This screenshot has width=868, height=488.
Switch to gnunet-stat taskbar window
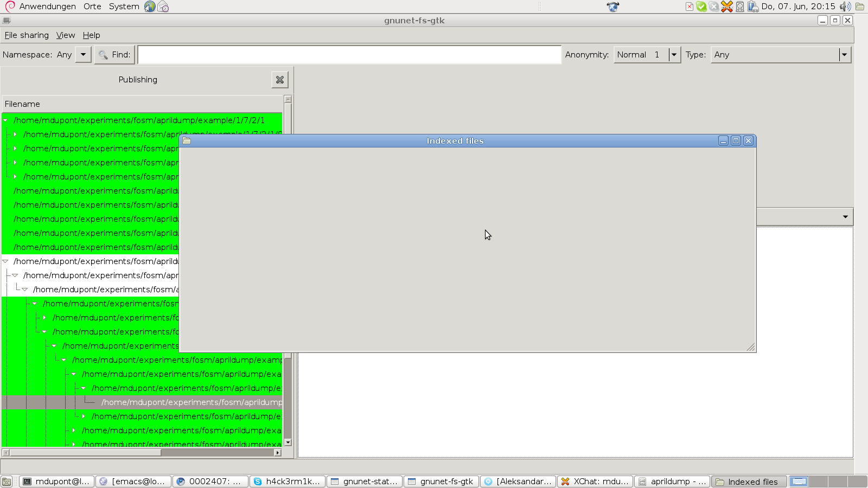pos(365,481)
